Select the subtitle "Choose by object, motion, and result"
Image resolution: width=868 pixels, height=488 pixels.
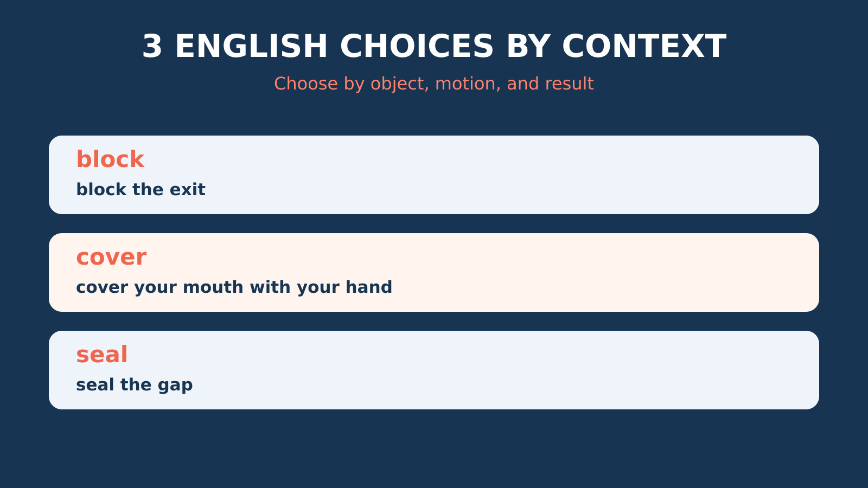434,84
